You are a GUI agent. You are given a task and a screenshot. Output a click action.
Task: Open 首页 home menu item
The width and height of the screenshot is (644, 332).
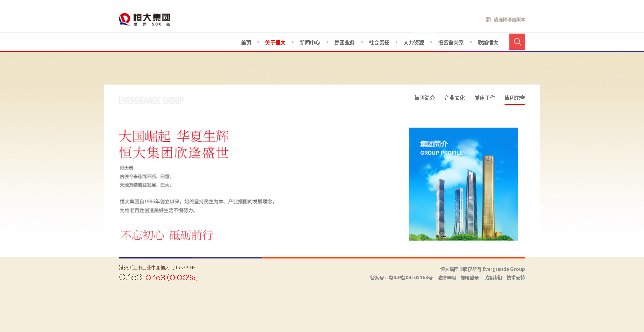246,43
